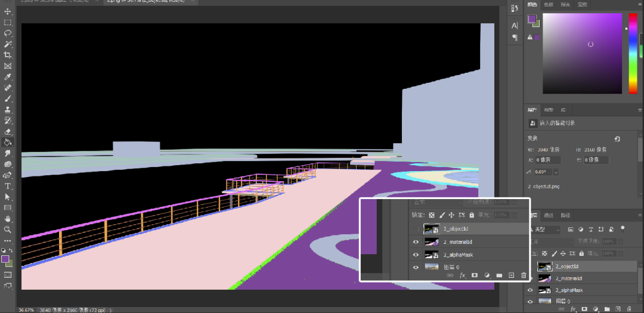Activate the Paint Bucket tool

pyautogui.click(x=8, y=142)
